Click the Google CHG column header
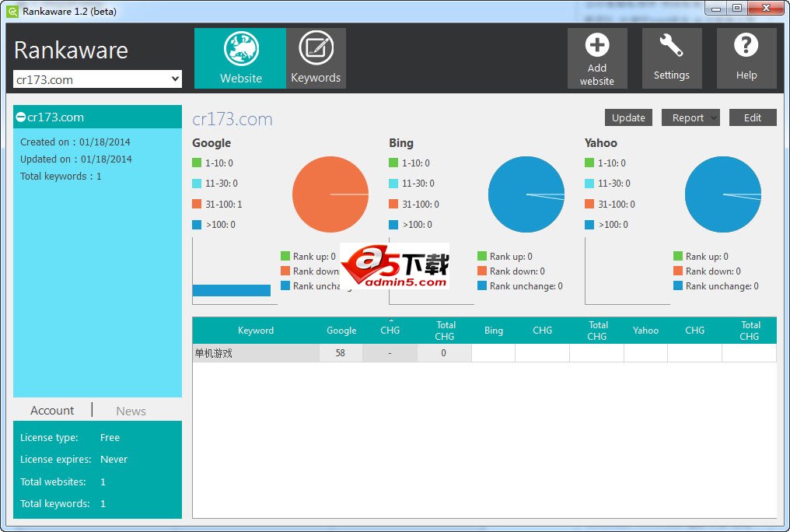 (390, 331)
